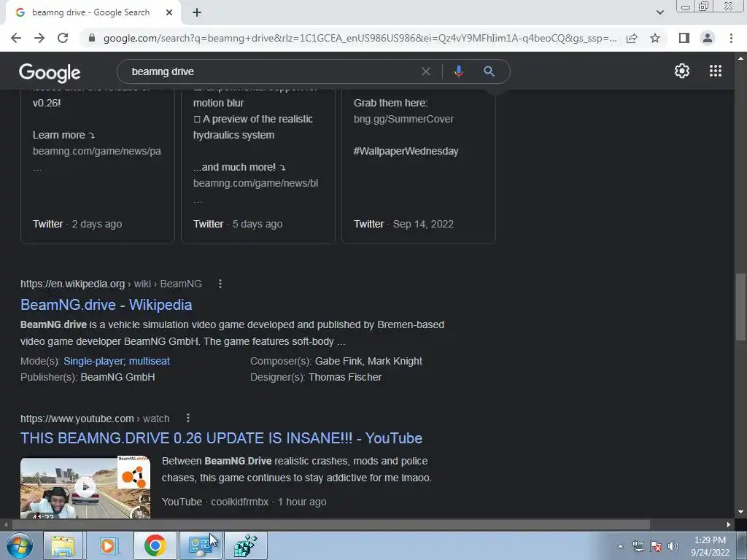Viewport: 747px width, 560px height.
Task: Open the Google apps grid
Action: 715,71
